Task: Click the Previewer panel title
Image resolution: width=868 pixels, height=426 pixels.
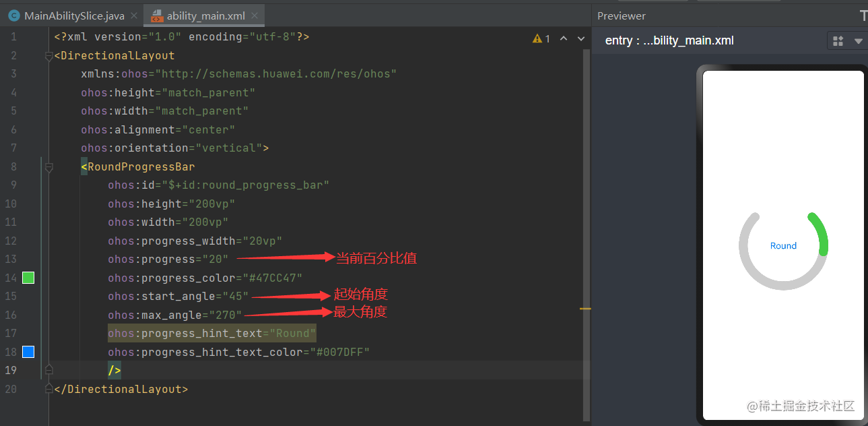Action: [x=622, y=16]
